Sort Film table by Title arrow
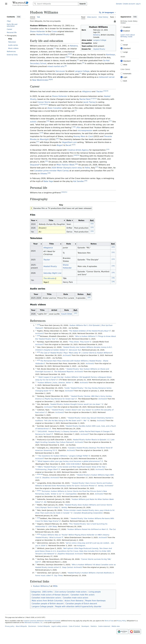The image size is (146, 644). [x=64, y=220]
